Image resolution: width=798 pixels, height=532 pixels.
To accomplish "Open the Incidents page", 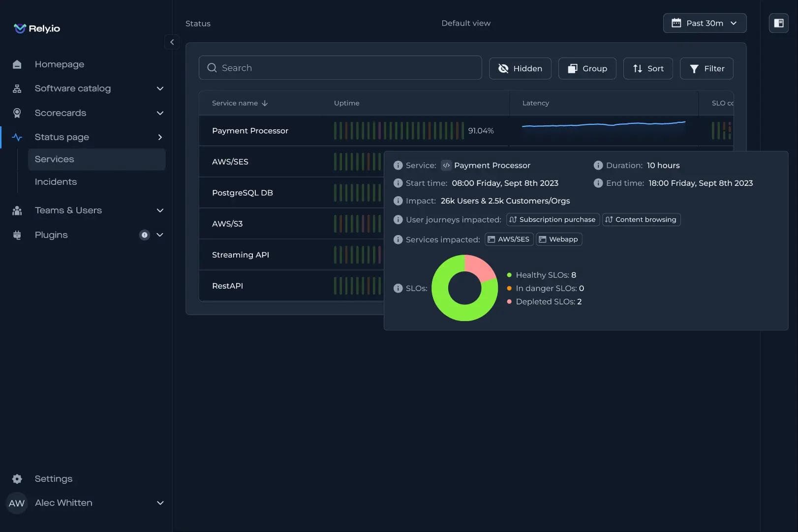I will 56,182.
